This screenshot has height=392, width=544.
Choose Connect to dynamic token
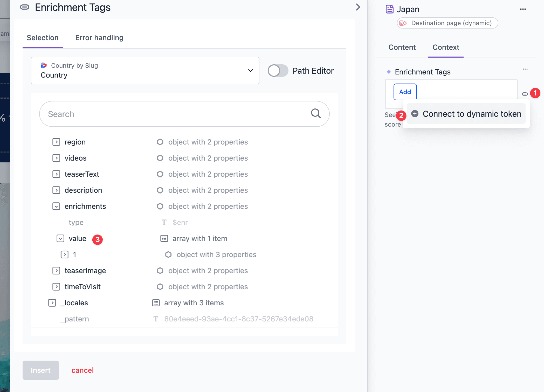pyautogui.click(x=466, y=114)
